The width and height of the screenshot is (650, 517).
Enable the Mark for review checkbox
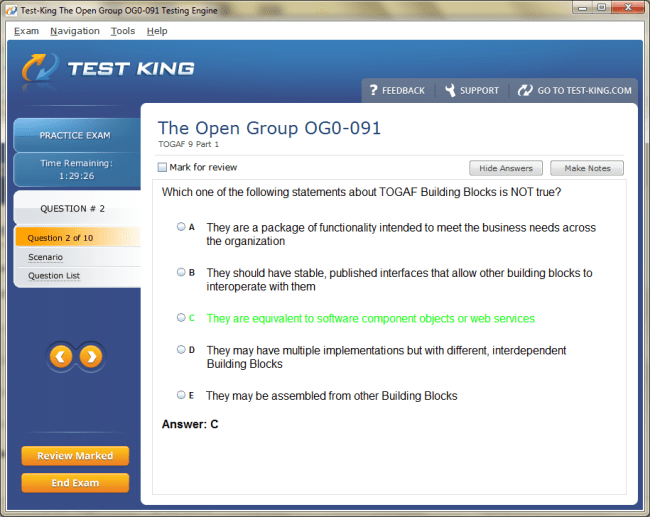[x=162, y=167]
